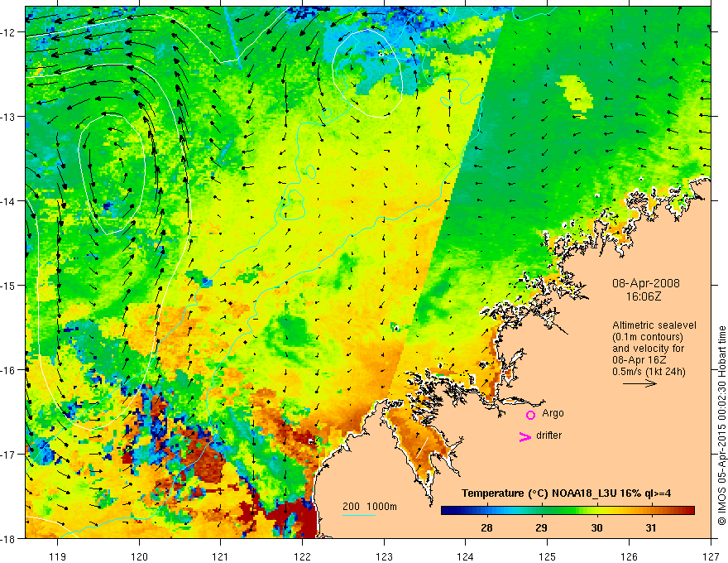Click the '30' color bar tick label
This screenshot has width=728, height=563.
click(x=596, y=528)
